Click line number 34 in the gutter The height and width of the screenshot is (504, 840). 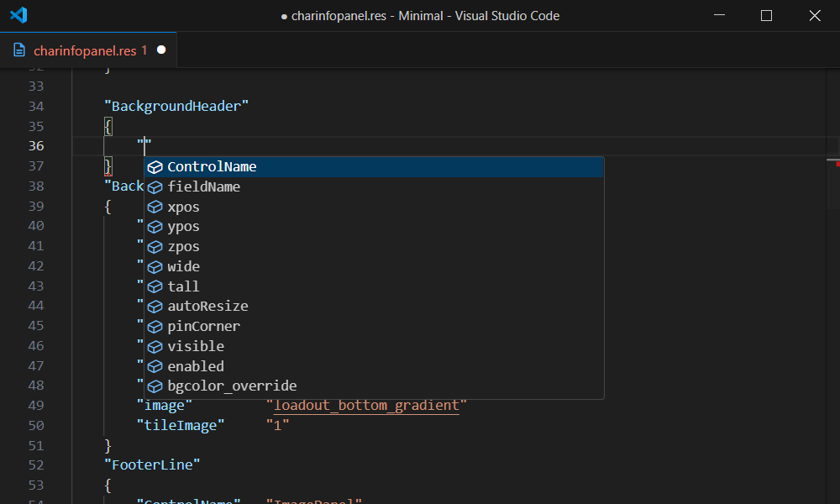(x=36, y=106)
